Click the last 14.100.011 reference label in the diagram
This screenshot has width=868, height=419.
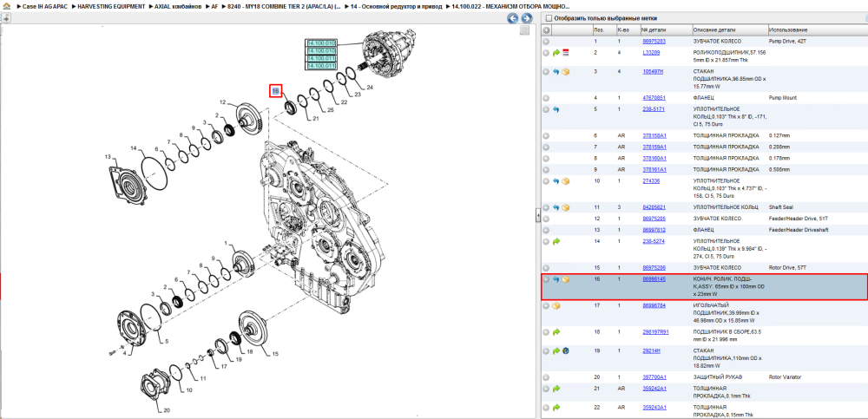[322, 66]
